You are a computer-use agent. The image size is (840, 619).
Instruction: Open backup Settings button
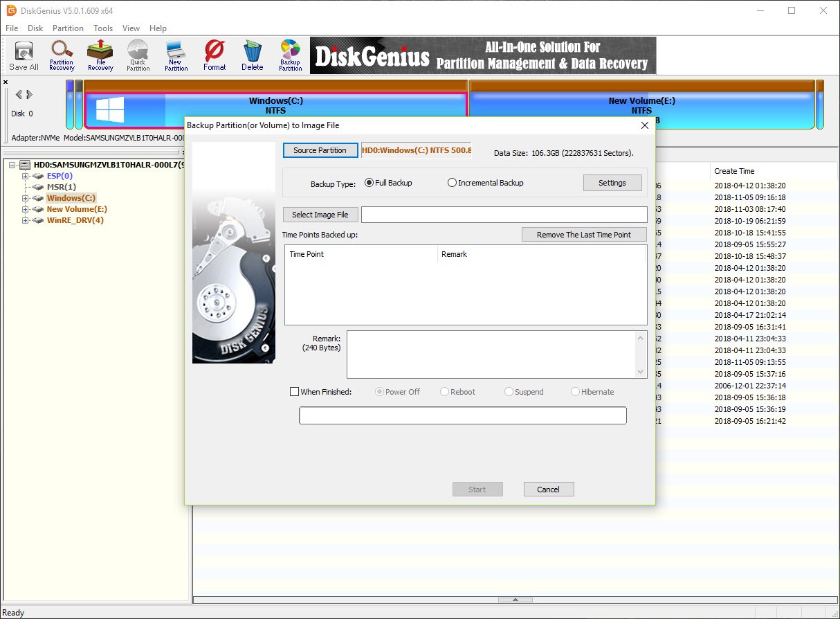612,183
